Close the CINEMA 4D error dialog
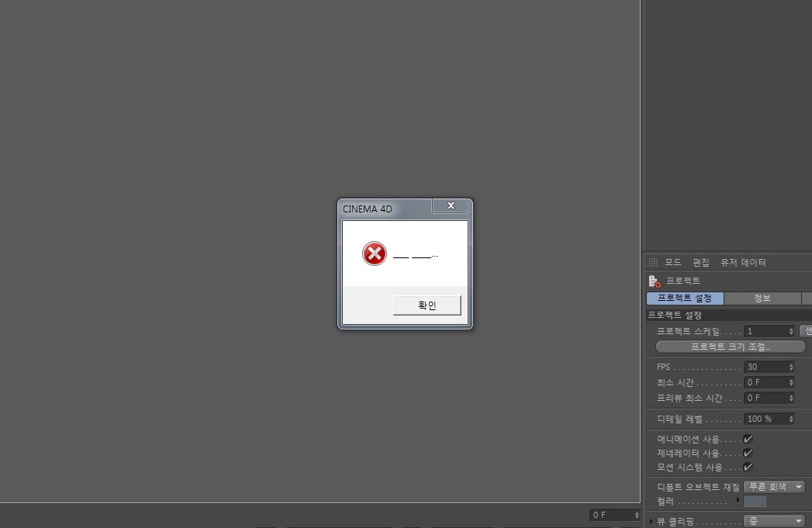 451,205
